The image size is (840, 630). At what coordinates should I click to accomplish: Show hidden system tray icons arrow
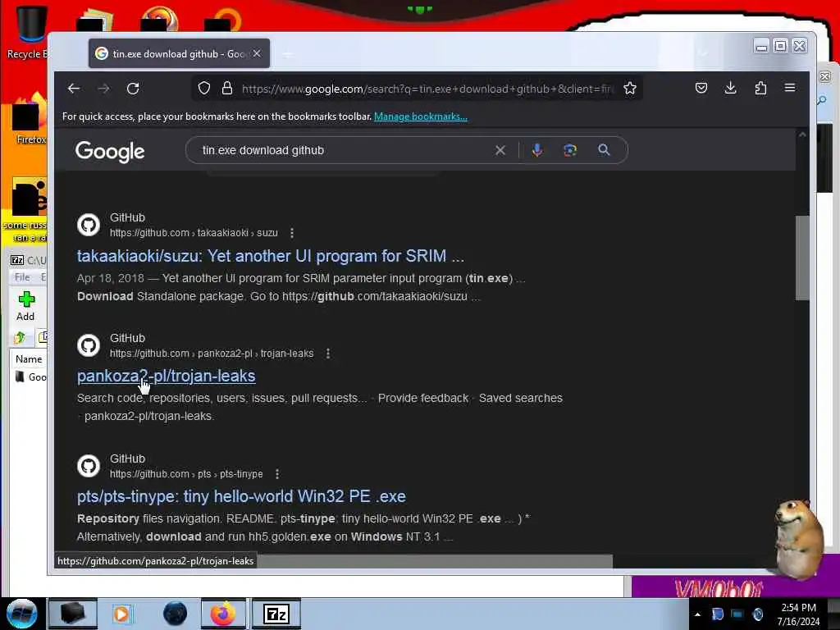(x=697, y=614)
